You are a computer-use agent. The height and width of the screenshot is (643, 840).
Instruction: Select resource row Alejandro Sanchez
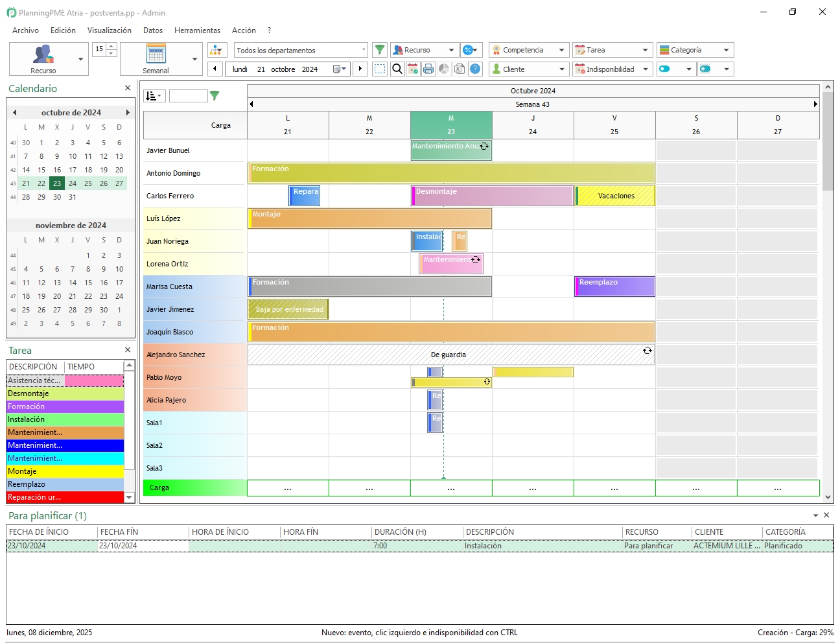point(194,355)
